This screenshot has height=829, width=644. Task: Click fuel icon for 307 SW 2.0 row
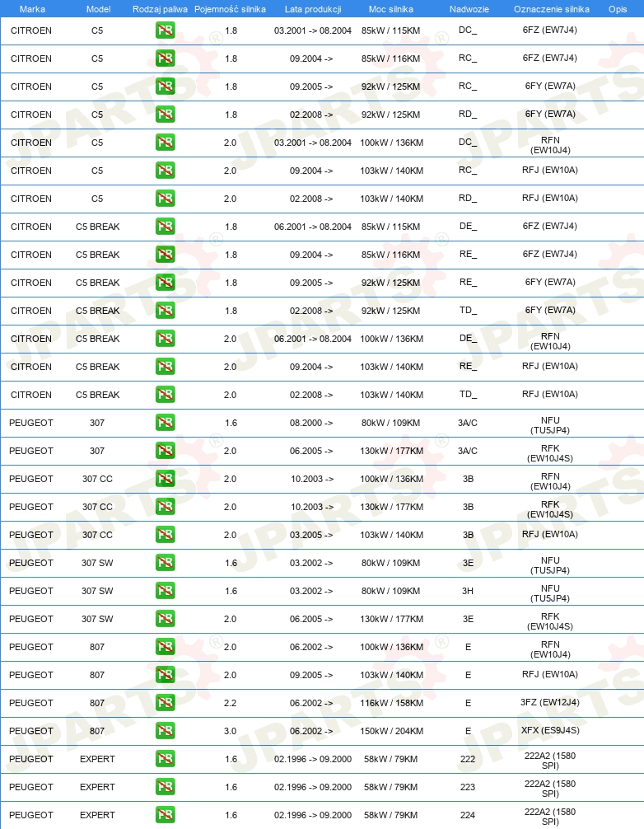(x=166, y=619)
